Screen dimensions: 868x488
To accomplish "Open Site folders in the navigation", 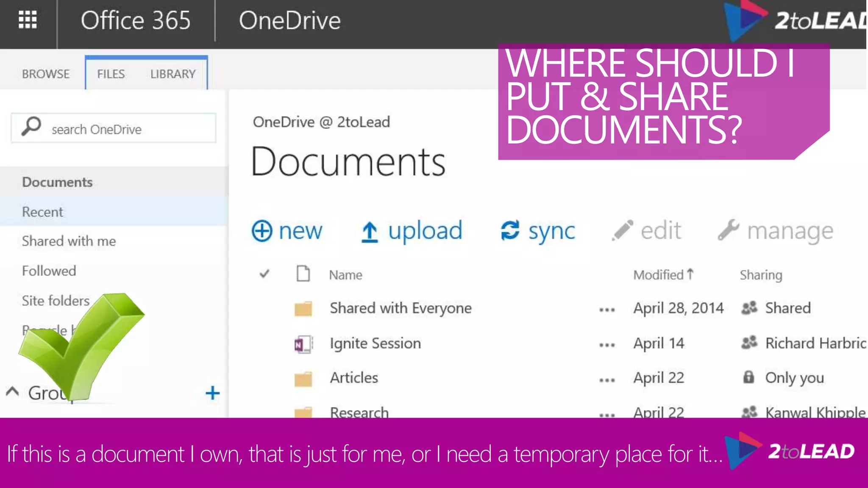I will [x=56, y=300].
